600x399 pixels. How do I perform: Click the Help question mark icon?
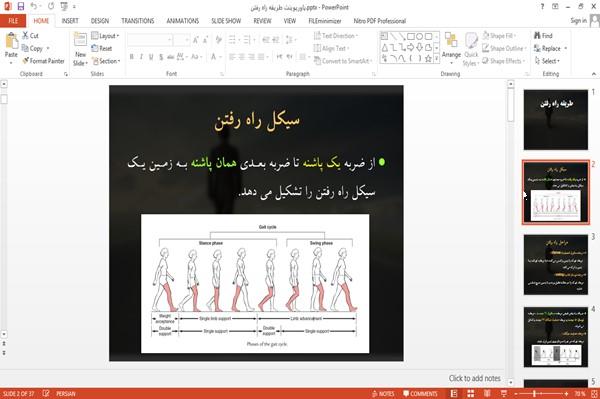click(542, 7)
